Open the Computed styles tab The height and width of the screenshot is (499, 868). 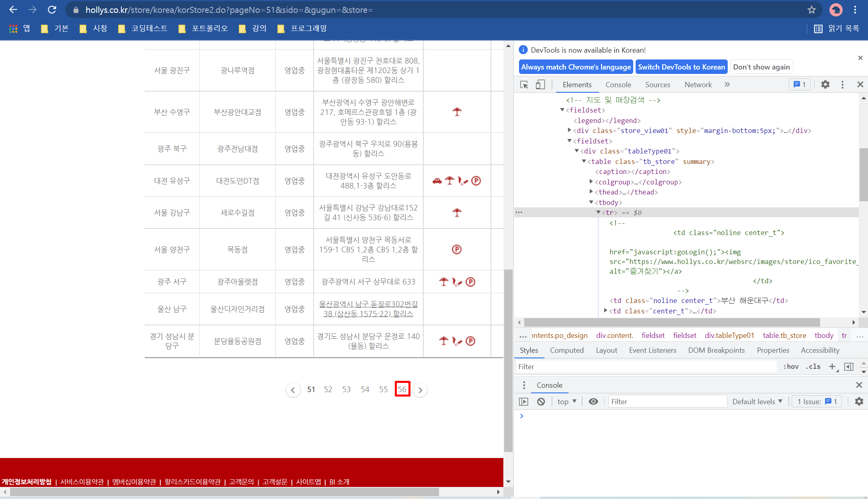[566, 350]
